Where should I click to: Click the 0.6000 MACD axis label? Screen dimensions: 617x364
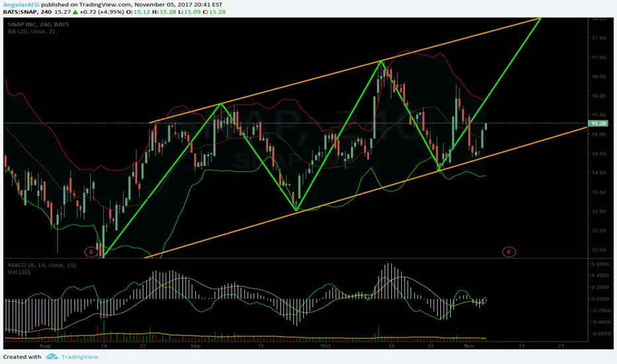click(x=600, y=264)
